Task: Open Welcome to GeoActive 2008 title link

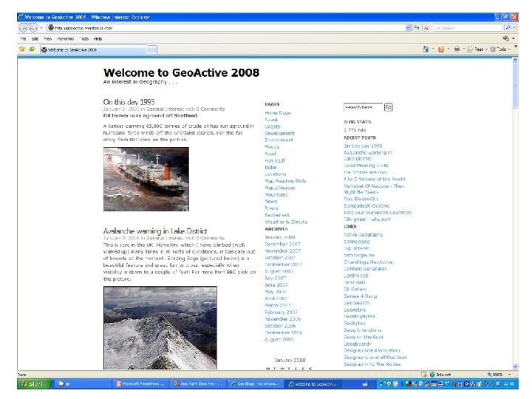Action: pyautogui.click(x=181, y=72)
